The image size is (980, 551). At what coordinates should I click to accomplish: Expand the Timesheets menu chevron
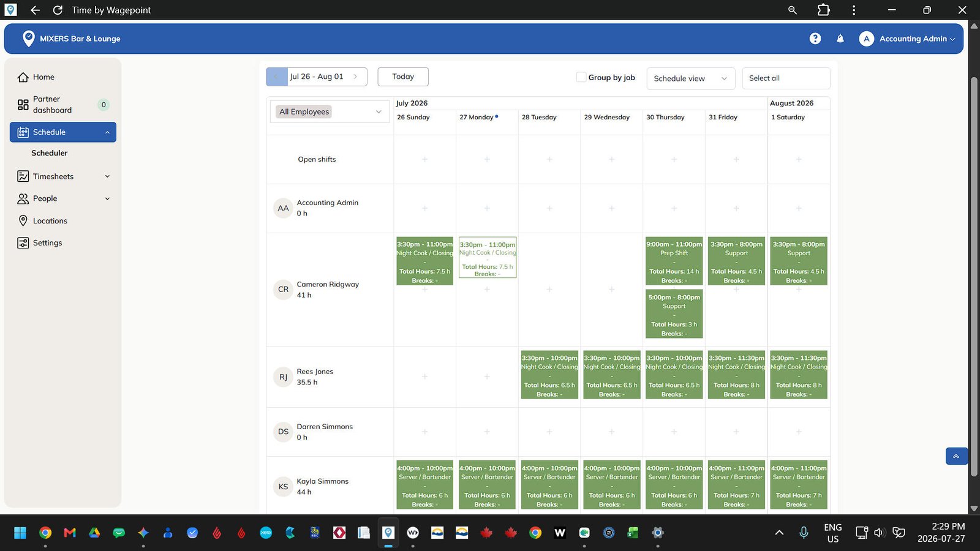(x=108, y=176)
